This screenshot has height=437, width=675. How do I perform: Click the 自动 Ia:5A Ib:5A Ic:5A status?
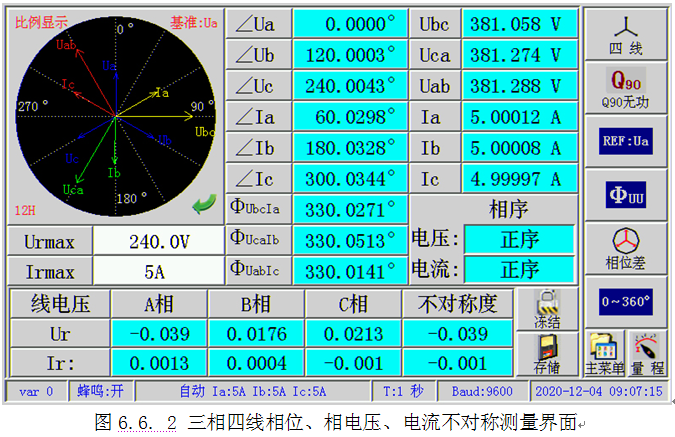coord(252,391)
